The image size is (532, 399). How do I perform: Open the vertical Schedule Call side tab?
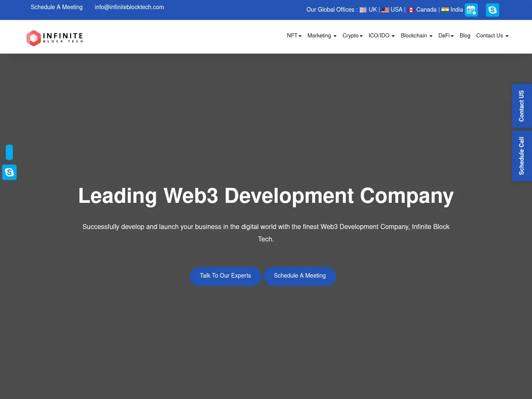point(522,156)
